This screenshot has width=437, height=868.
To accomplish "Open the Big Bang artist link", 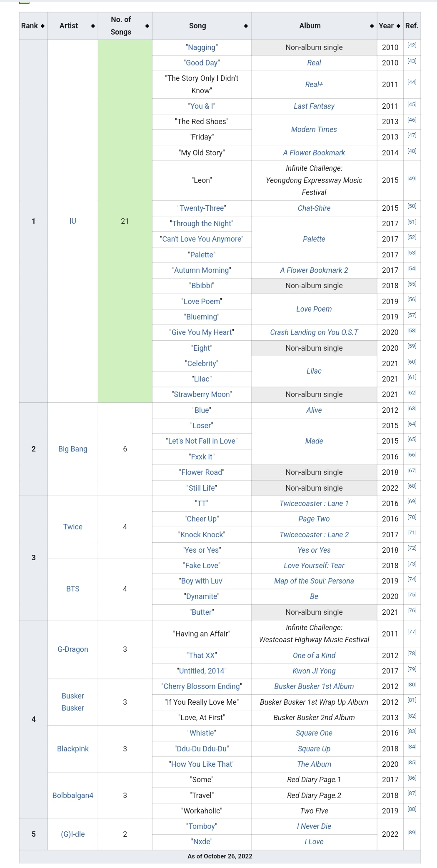I will 73,449.
